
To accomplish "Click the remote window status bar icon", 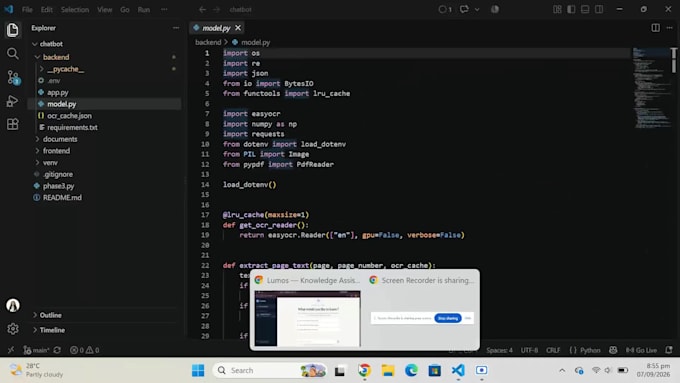I will (10, 350).
